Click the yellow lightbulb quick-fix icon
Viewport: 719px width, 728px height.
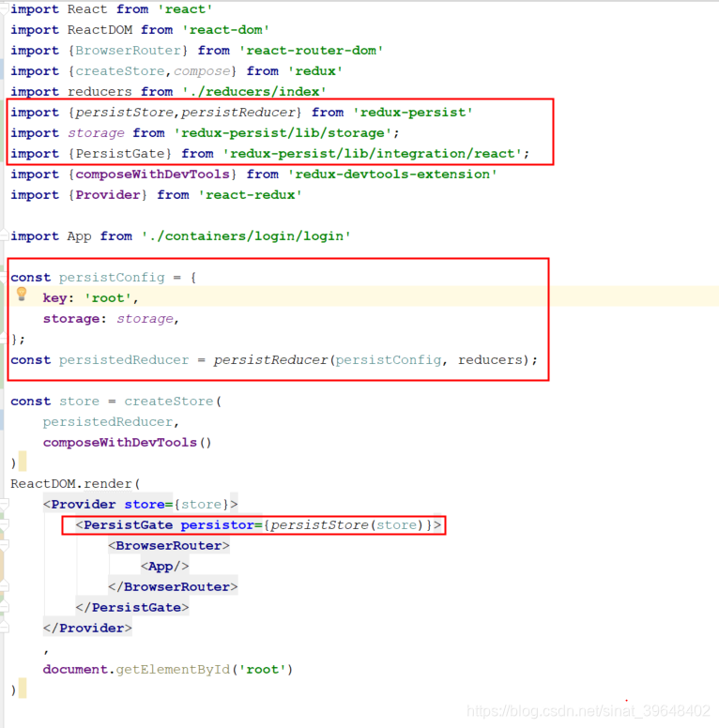(x=22, y=294)
